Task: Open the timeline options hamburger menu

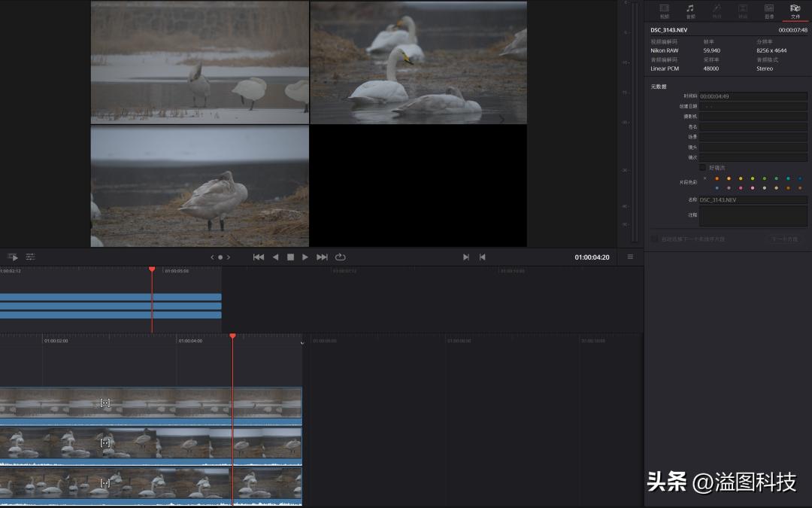Action: click(x=630, y=257)
